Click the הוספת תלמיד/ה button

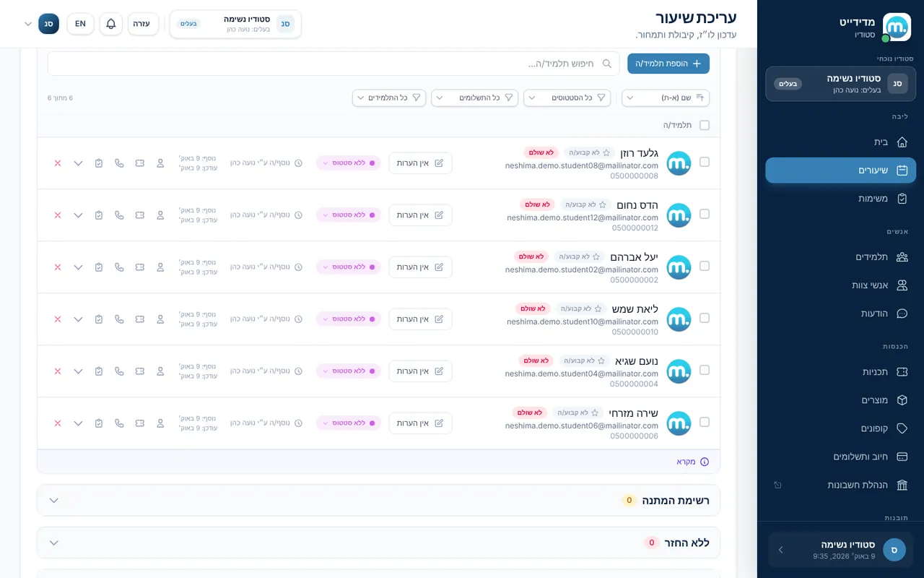point(668,64)
